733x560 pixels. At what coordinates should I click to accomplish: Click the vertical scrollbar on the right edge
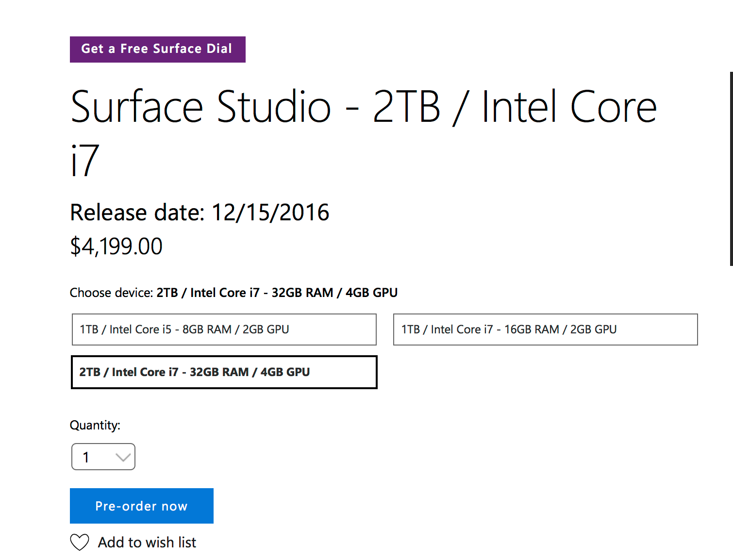[x=731, y=170]
